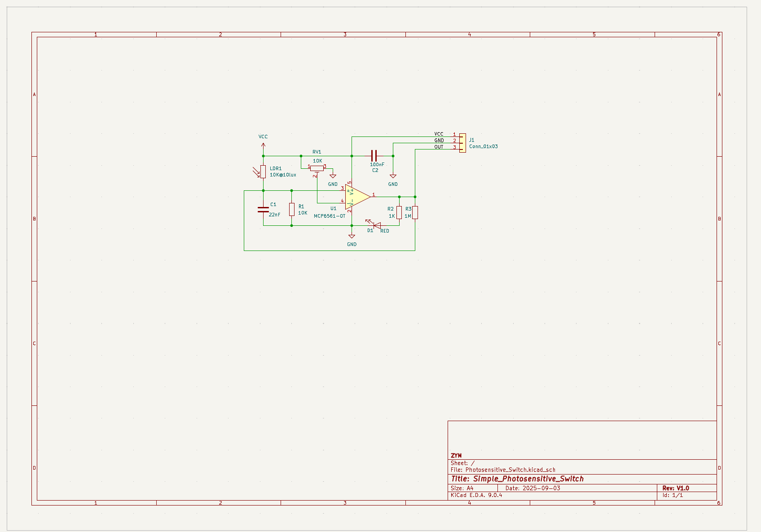Click the C2 decoupling capacitor symbol
The height and width of the screenshot is (532, 761).
(x=374, y=156)
